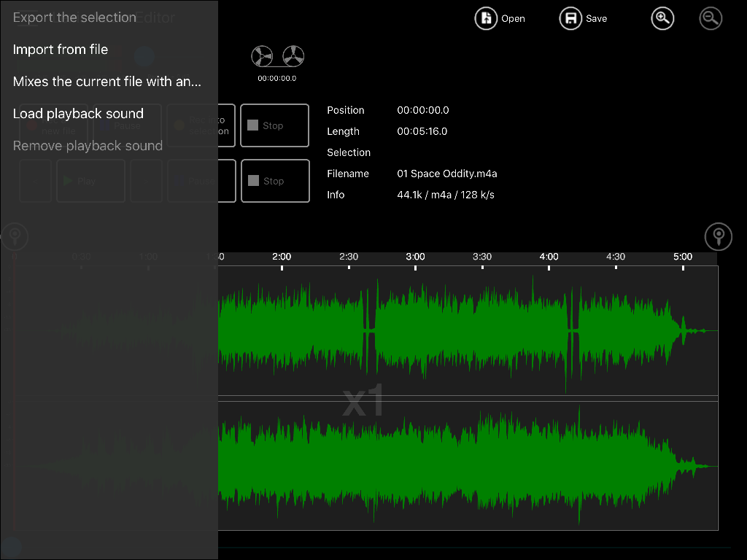The height and width of the screenshot is (560, 747).
Task: Choose Import from file
Action: [x=61, y=50]
